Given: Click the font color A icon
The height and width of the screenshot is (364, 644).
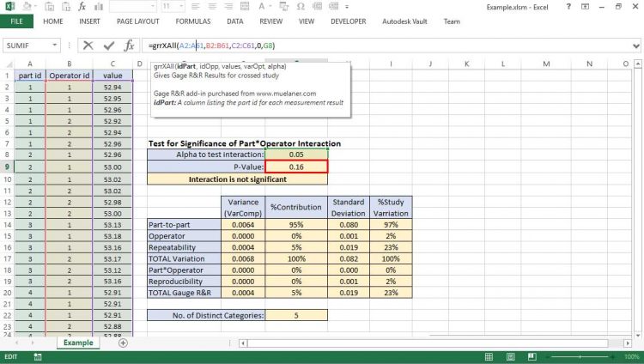Looking at the screenshot, I should point(261,6).
